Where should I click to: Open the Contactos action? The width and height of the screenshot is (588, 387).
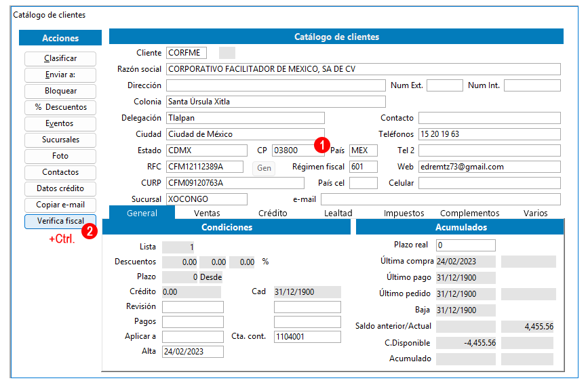[60, 172]
